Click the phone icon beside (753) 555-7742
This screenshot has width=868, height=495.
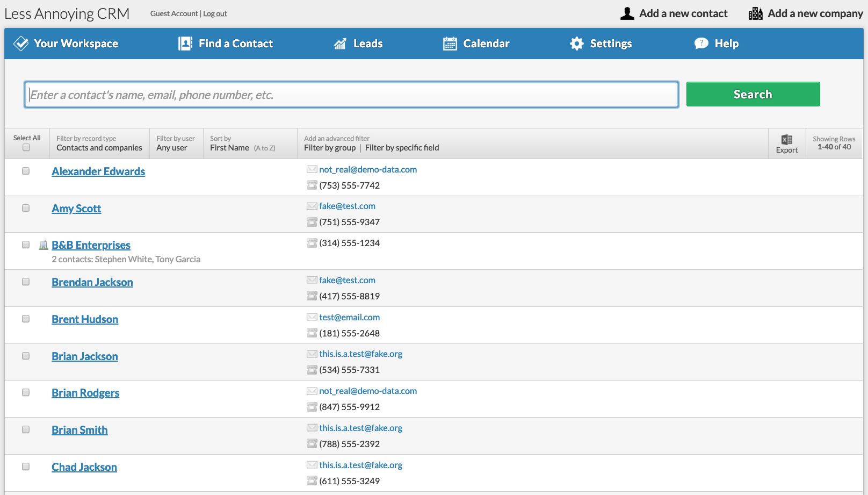tap(312, 185)
